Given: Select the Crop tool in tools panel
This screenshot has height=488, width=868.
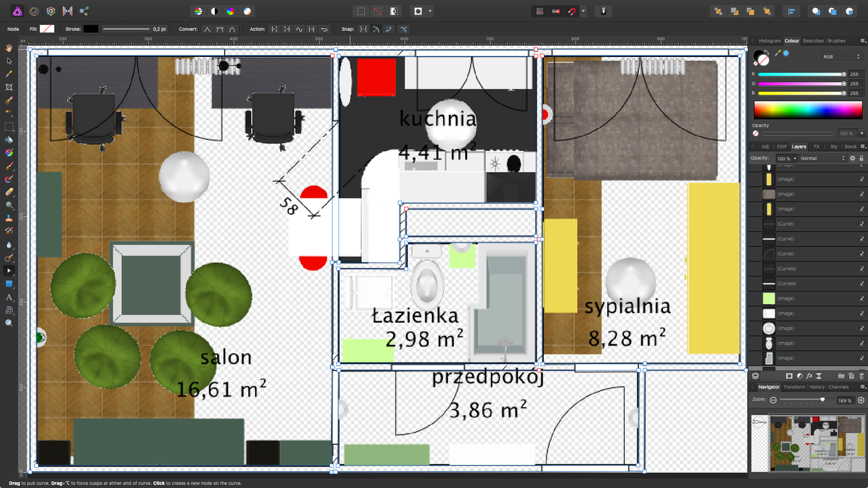Looking at the screenshot, I should click(9, 87).
